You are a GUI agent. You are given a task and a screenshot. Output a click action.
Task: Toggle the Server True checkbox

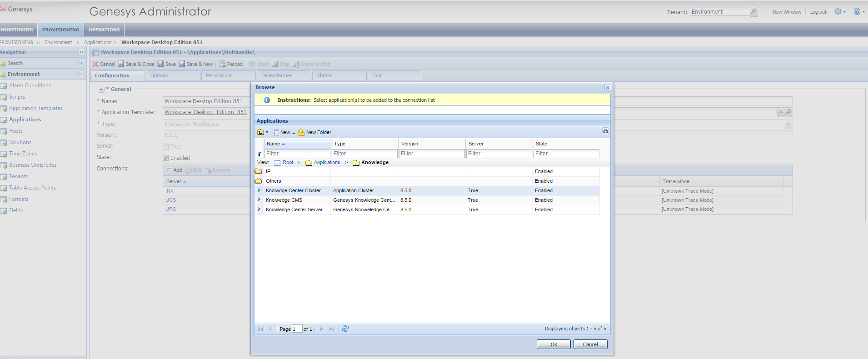pyautogui.click(x=166, y=147)
